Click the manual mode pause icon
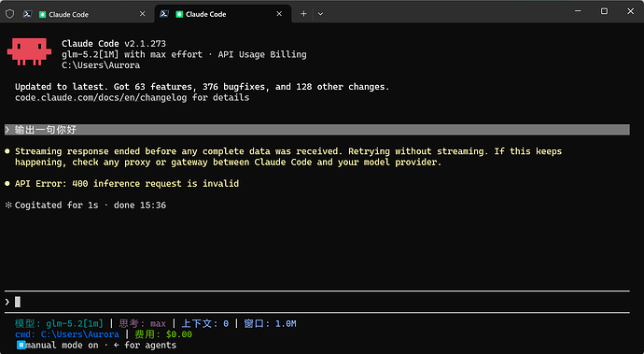644x354 pixels. [21, 345]
